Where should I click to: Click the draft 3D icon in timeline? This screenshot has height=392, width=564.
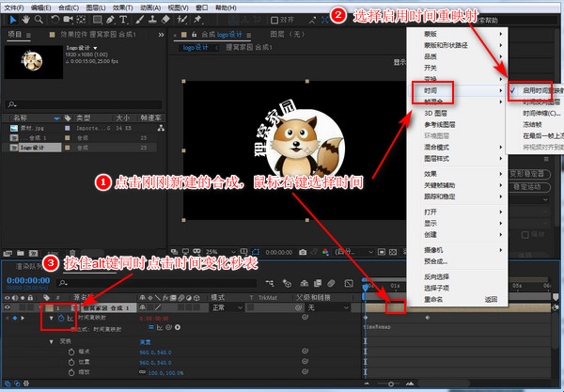pyautogui.click(x=287, y=283)
